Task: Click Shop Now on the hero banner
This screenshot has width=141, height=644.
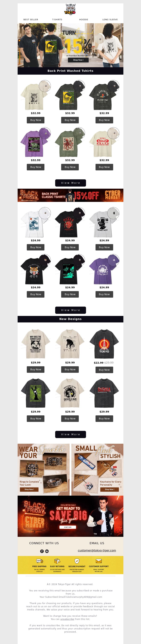Action: pos(78,60)
